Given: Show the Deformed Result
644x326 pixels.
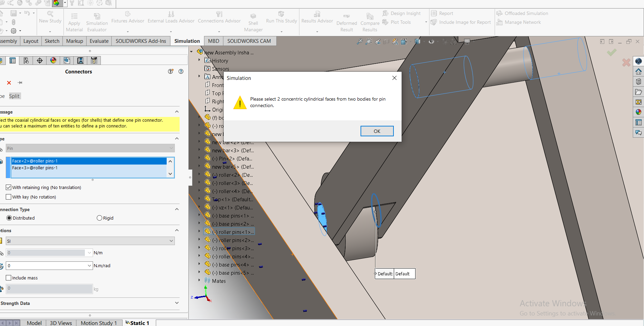Looking at the screenshot, I should [347, 22].
